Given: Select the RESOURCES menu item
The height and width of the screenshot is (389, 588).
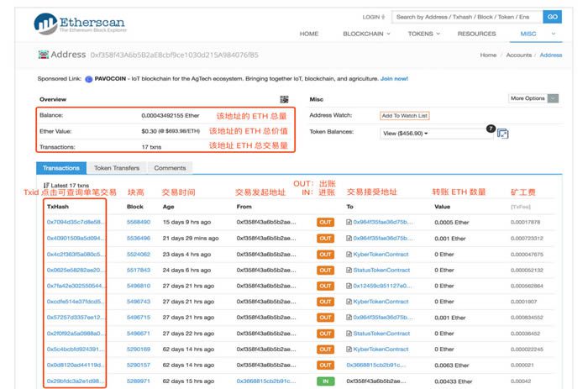Looking at the screenshot, I should (x=476, y=34).
